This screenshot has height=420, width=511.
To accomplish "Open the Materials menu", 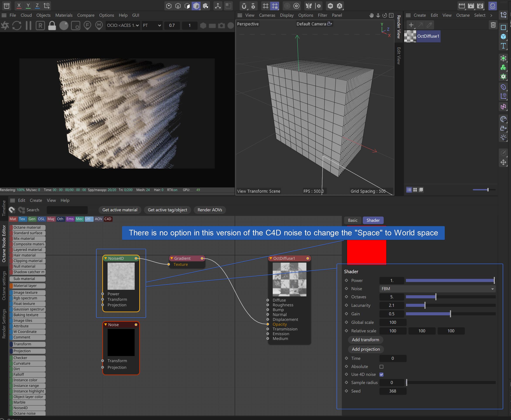I will pyautogui.click(x=64, y=15).
